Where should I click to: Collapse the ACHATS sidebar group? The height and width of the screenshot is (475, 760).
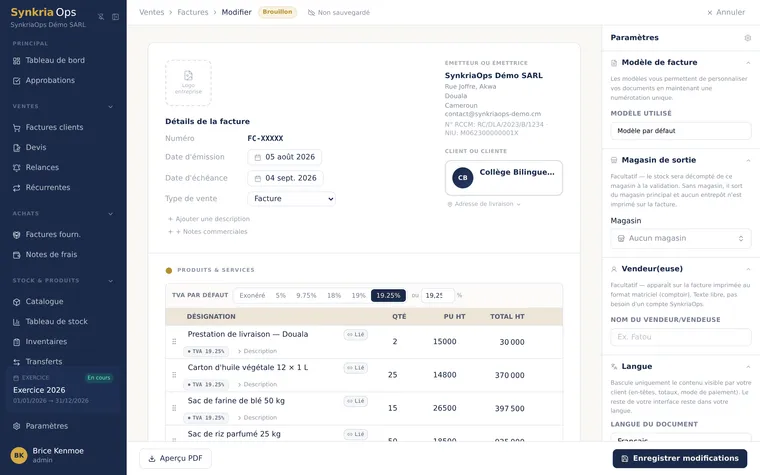point(111,214)
